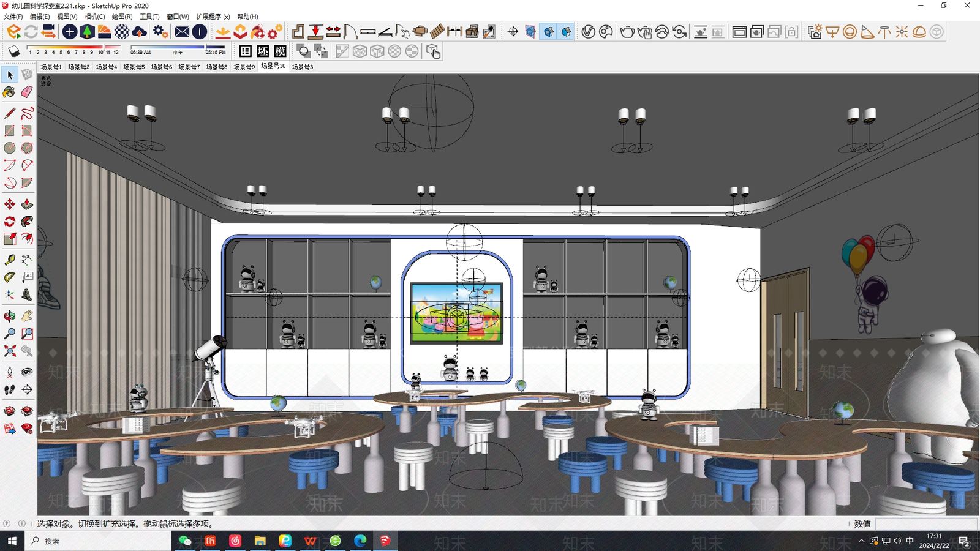980x551 pixels.
Task: Select the Zoom magnifier tool
Action: 10,334
